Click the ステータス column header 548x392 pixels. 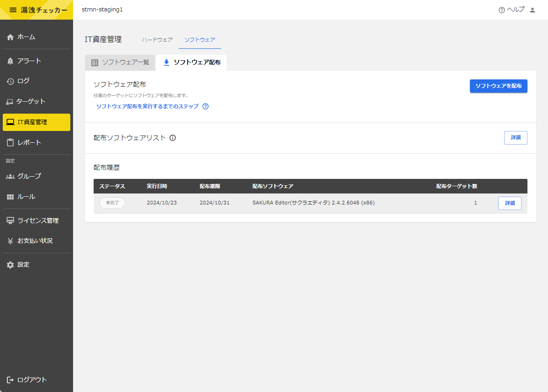[112, 186]
